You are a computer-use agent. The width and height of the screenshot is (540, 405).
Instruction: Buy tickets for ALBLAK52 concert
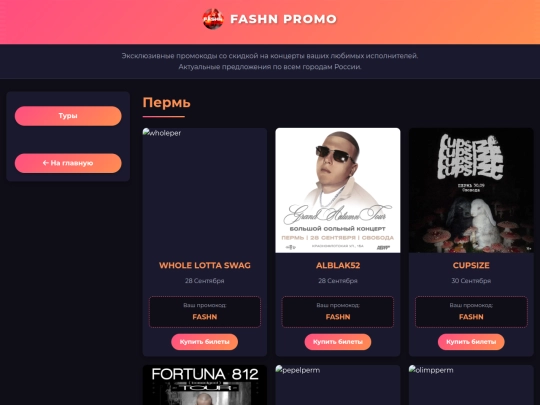(x=338, y=342)
